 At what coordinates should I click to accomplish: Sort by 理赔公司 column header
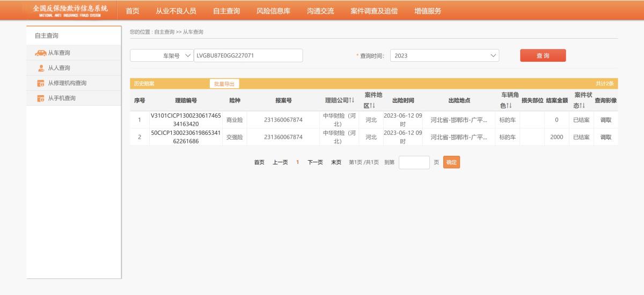tap(339, 100)
